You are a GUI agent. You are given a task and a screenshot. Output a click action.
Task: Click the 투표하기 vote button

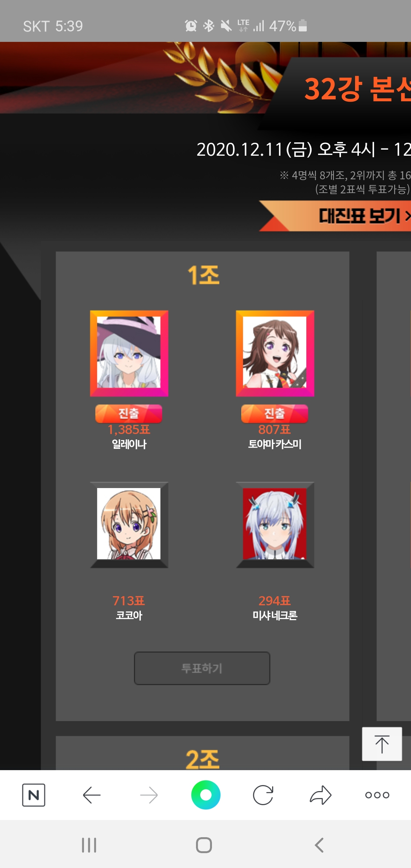tap(202, 668)
